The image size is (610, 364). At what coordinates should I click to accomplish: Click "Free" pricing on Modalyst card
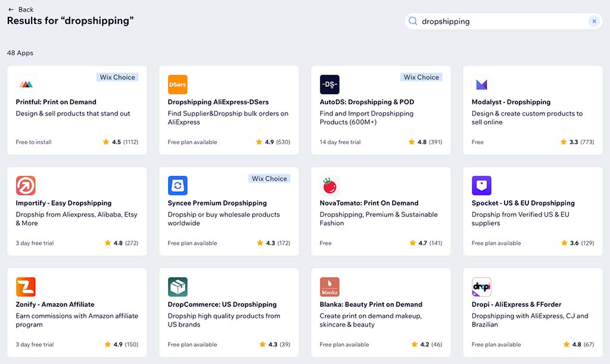click(x=477, y=142)
